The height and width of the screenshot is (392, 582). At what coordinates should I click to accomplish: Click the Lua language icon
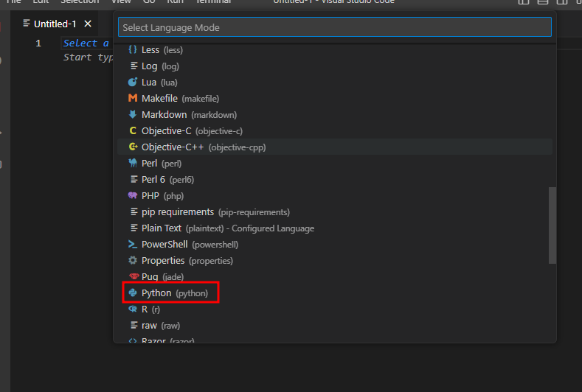coord(133,82)
